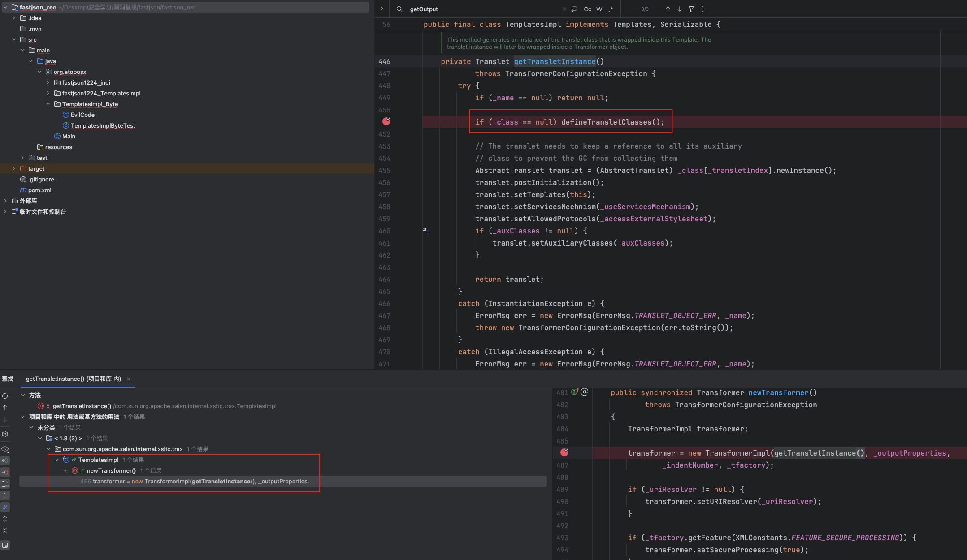This screenshot has height=560, width=967.
Task: Expand the .idea folder
Action: (14, 18)
